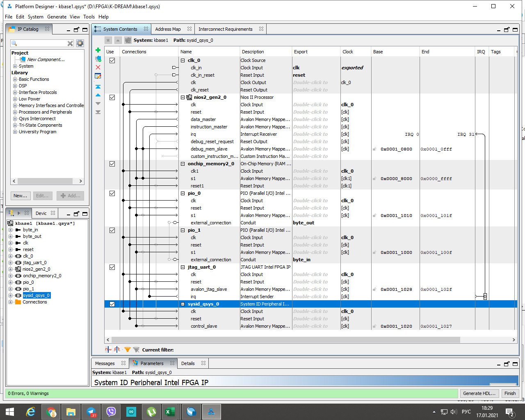Uncheck the onchip_memory2_0 Use checkbox

coord(112,164)
